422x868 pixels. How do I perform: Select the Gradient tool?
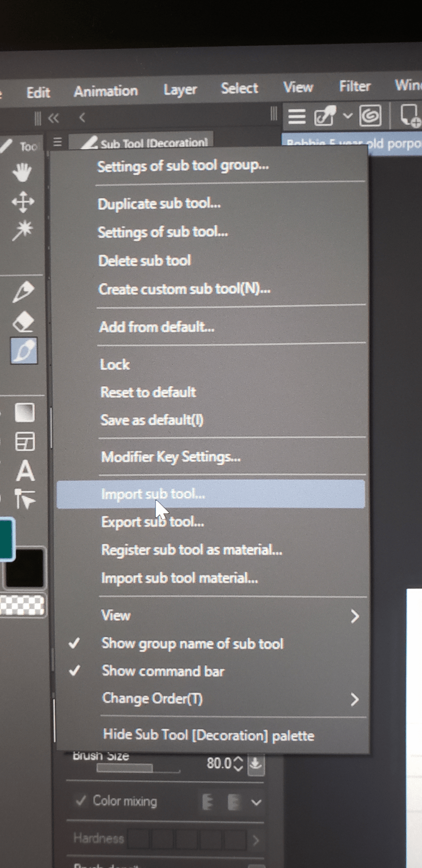[x=25, y=413]
